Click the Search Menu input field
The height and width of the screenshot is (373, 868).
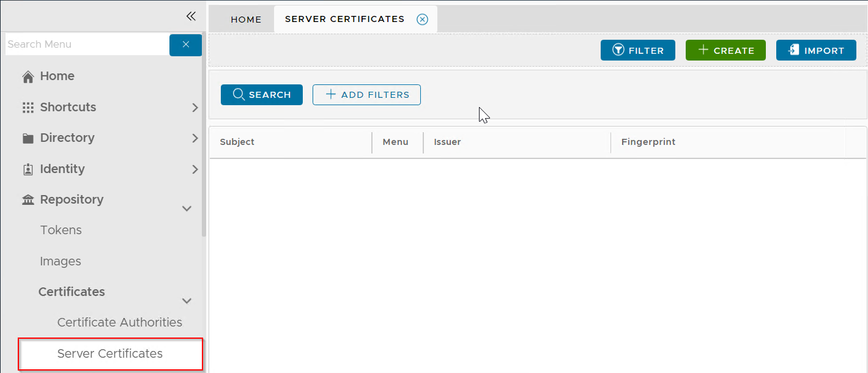(86, 45)
